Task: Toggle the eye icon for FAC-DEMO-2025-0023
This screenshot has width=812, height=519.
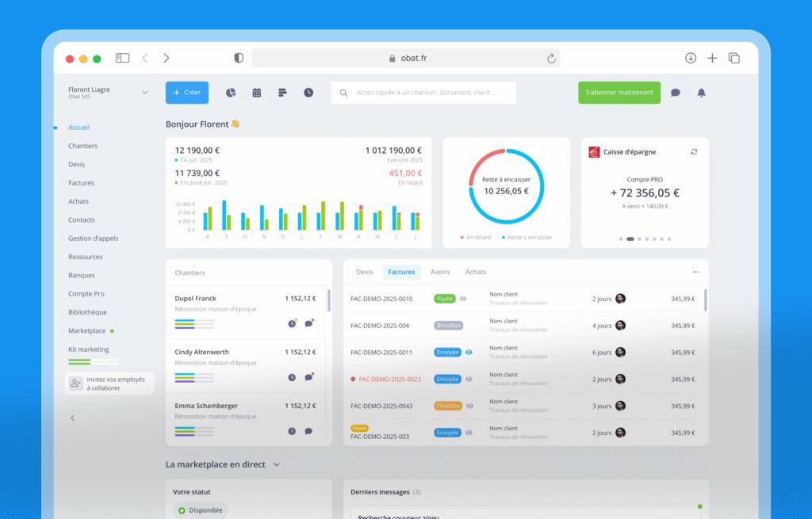Action: click(x=469, y=379)
